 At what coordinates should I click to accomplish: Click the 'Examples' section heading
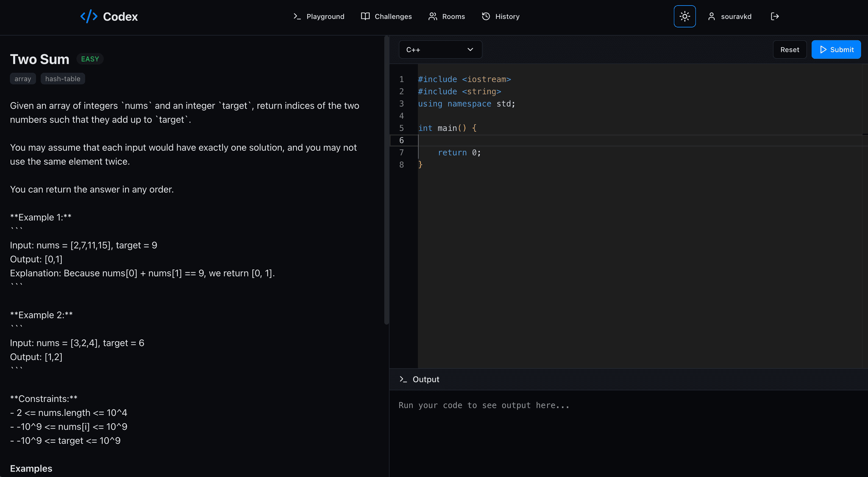(x=31, y=469)
